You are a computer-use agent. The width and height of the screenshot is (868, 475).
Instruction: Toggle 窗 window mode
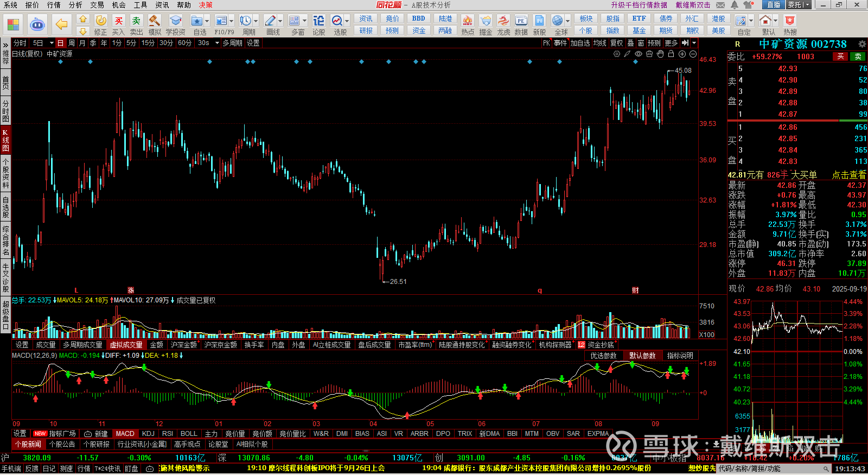click(x=641, y=43)
